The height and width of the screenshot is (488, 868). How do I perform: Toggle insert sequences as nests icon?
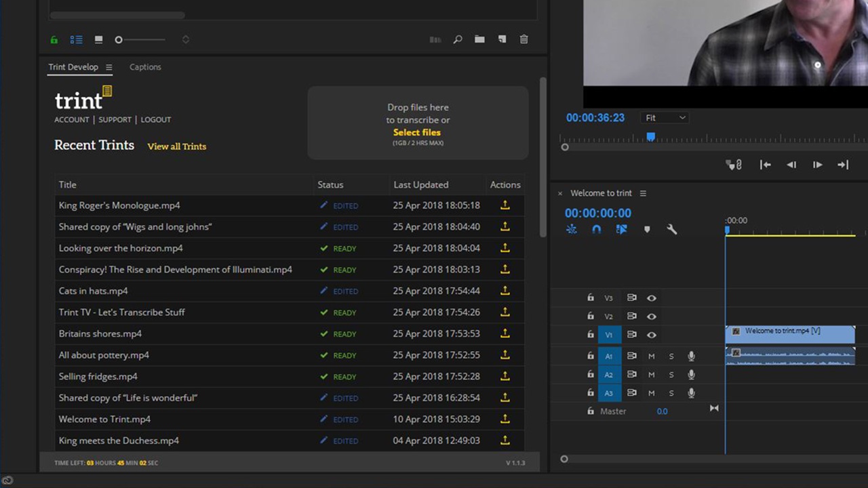[x=572, y=229]
